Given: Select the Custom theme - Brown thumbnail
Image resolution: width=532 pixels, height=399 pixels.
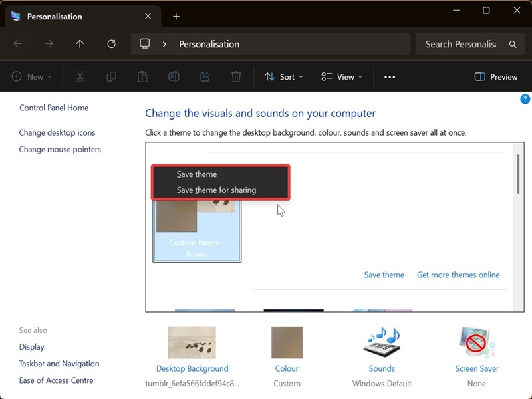Looking at the screenshot, I should pyautogui.click(x=197, y=231).
